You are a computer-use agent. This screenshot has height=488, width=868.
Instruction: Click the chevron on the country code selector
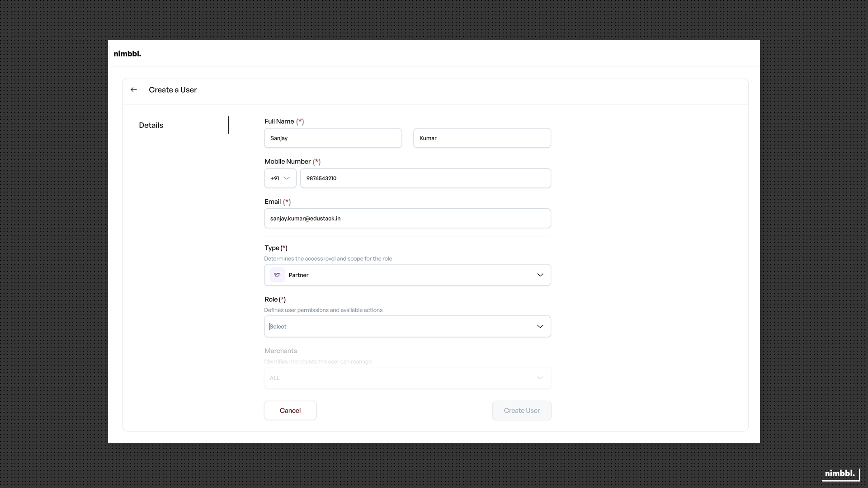(287, 178)
